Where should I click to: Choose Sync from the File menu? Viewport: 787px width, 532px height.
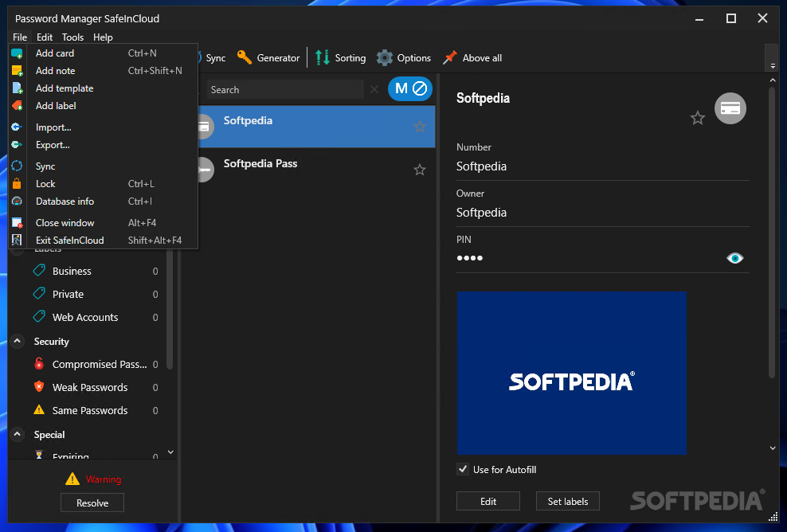103,166
